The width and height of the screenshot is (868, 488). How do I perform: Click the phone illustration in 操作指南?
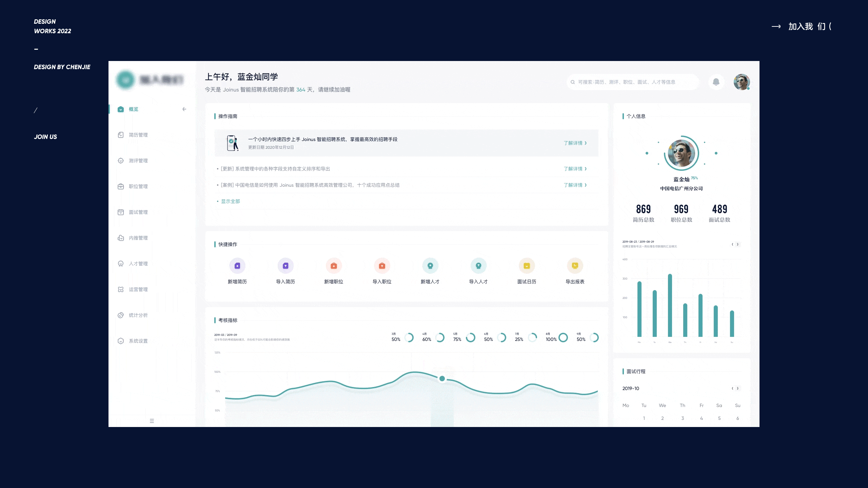pyautogui.click(x=233, y=143)
